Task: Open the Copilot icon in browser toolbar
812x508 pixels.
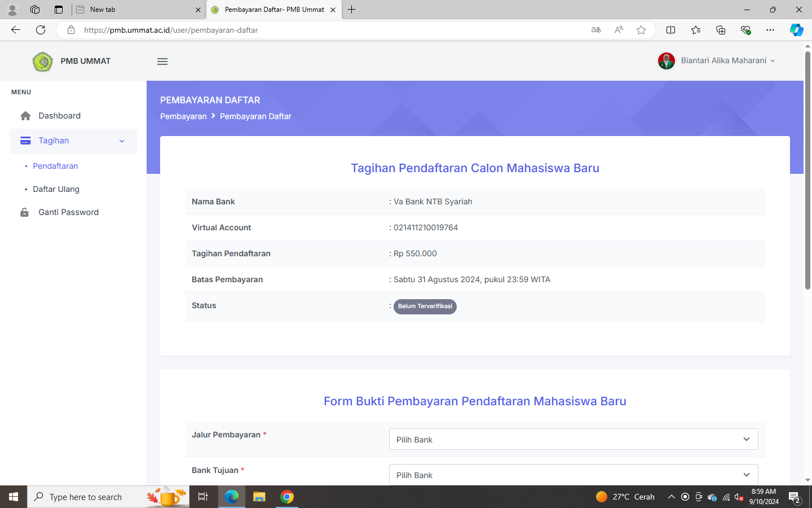Action: click(796, 30)
